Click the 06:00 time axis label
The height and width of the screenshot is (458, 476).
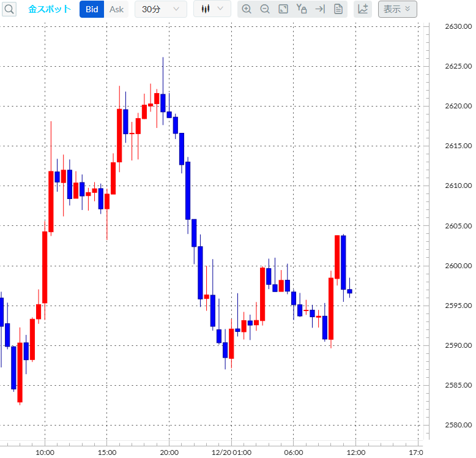point(294,452)
